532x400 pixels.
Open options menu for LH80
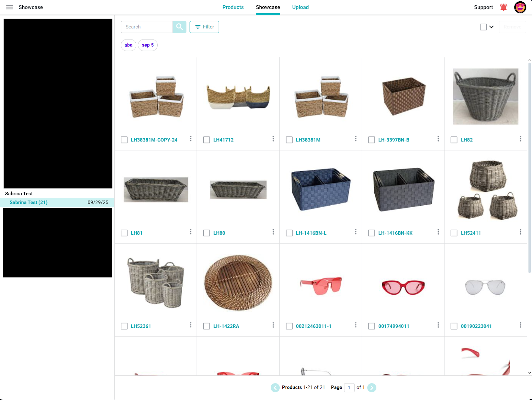(273, 232)
